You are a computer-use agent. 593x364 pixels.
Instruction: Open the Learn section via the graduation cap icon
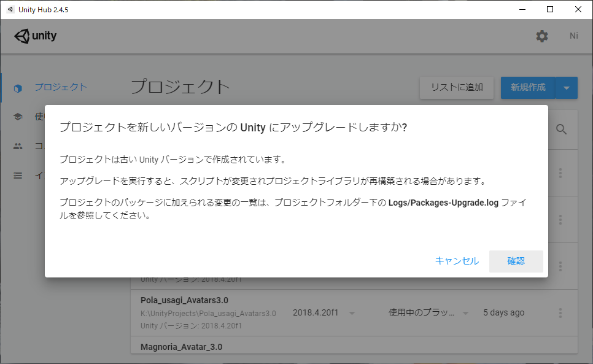point(17,117)
